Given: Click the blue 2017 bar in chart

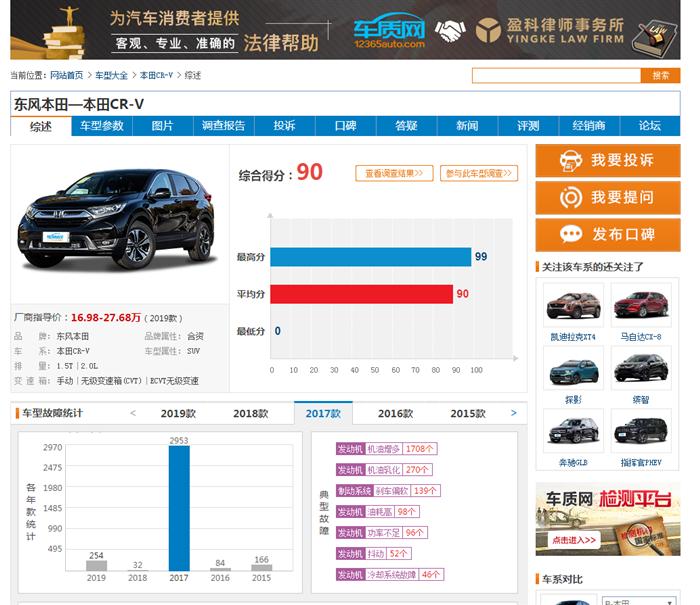Looking at the screenshot, I should [x=179, y=508].
